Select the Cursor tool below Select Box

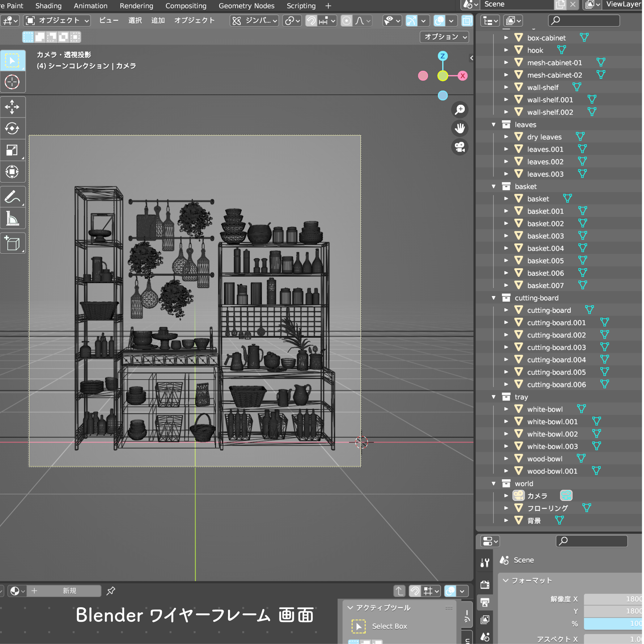(13, 82)
